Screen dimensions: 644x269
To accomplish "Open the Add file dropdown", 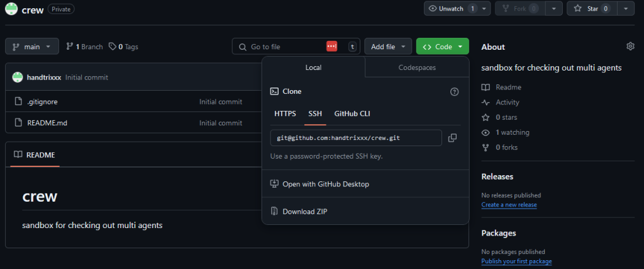I will [x=388, y=47].
